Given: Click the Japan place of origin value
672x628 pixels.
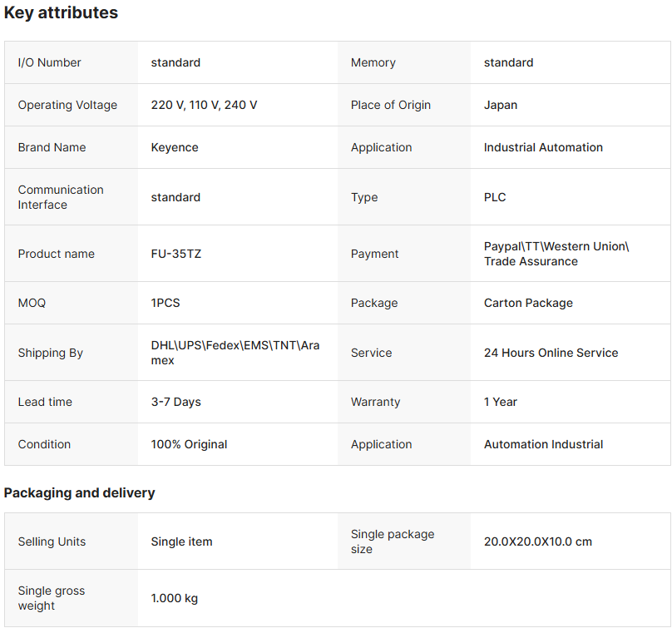Looking at the screenshot, I should point(501,105).
